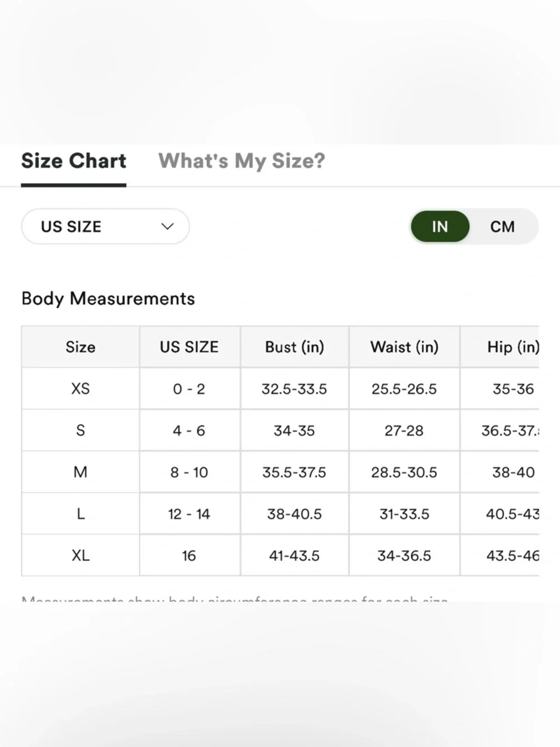Expand the US SIZE dropdown

coord(105,226)
